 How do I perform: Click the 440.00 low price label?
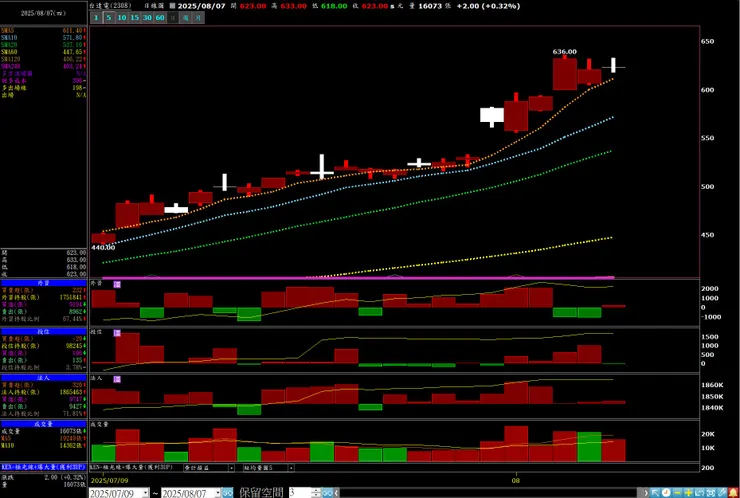click(103, 247)
